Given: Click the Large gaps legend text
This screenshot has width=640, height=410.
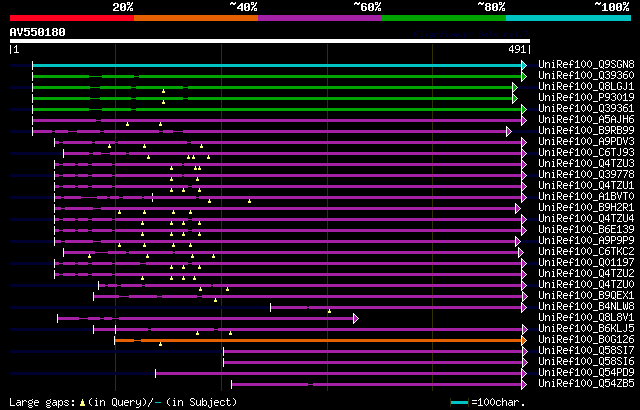Looking at the screenshot, I should pos(123,402).
